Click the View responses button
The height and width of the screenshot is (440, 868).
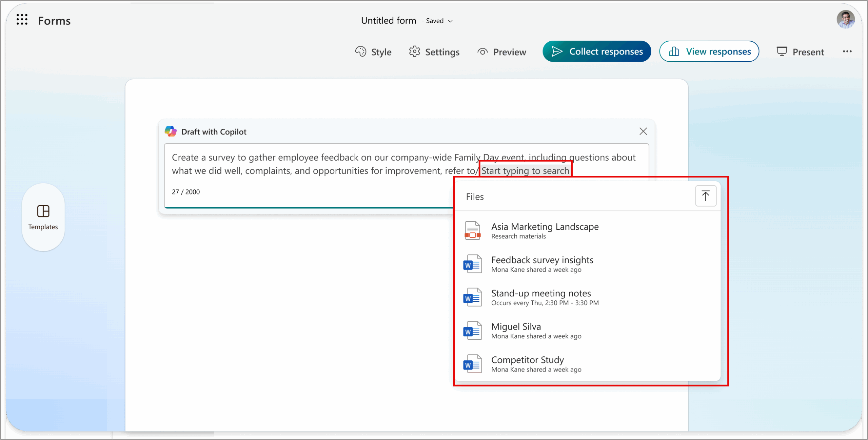709,51
